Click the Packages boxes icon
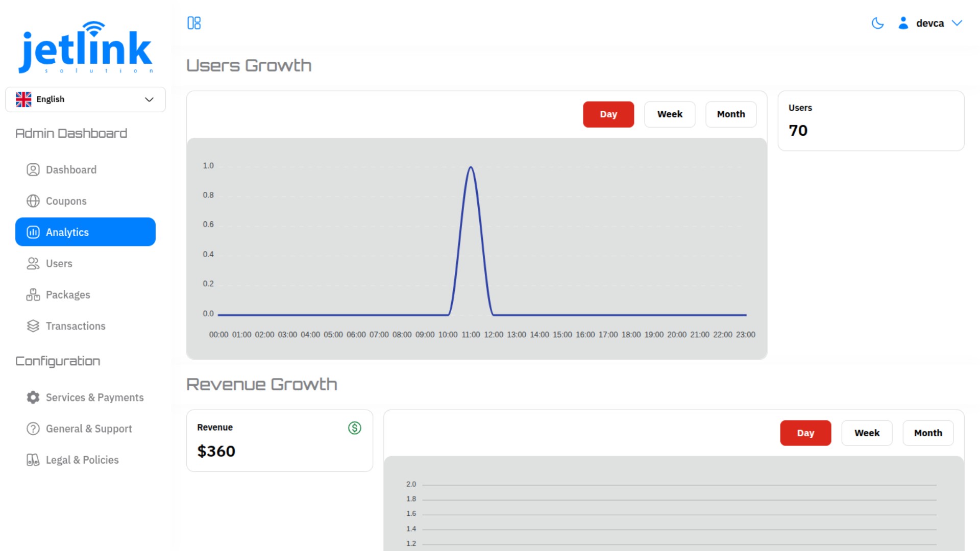The height and width of the screenshot is (551, 980). [x=33, y=295]
